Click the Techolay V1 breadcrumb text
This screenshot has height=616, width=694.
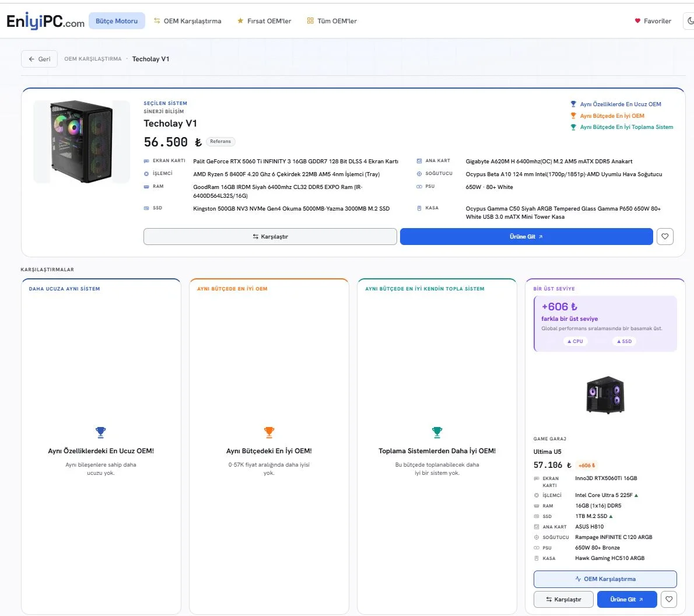(x=150, y=59)
